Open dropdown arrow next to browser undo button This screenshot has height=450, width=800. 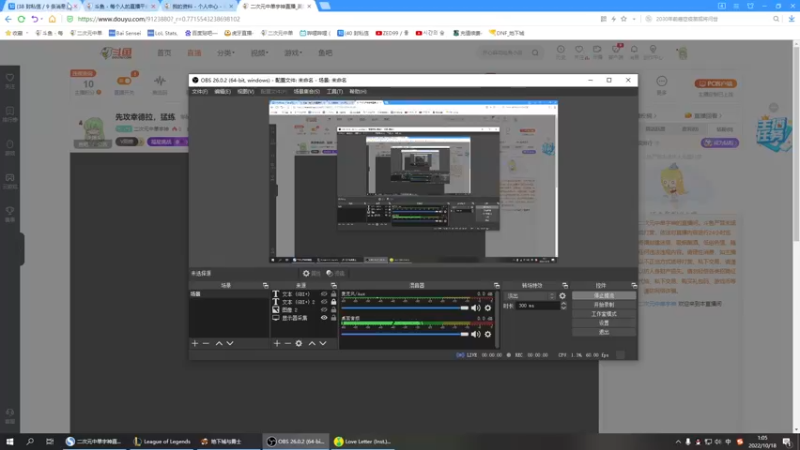point(41,19)
